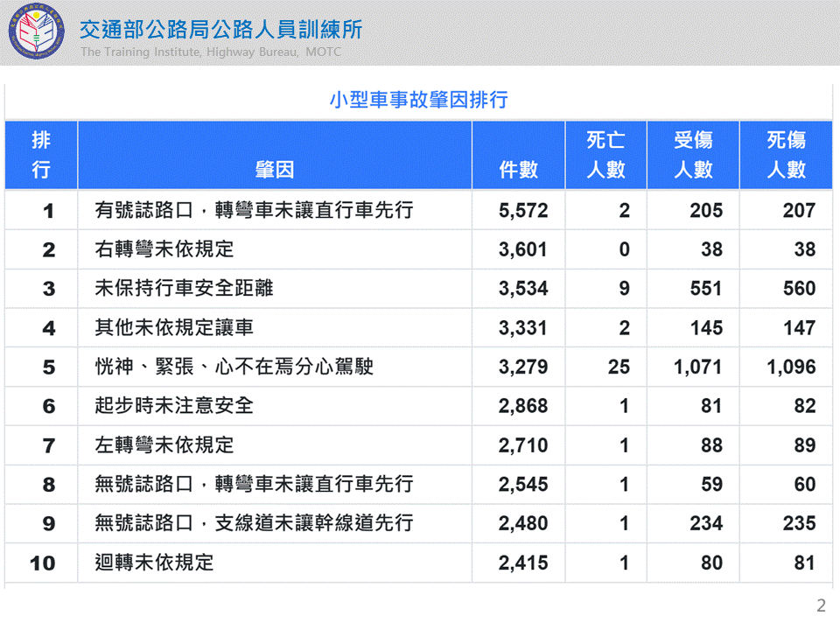Click the 交通部公路局公路人員訓練所 header title
Screen dimensions: 840x630
[220, 29]
